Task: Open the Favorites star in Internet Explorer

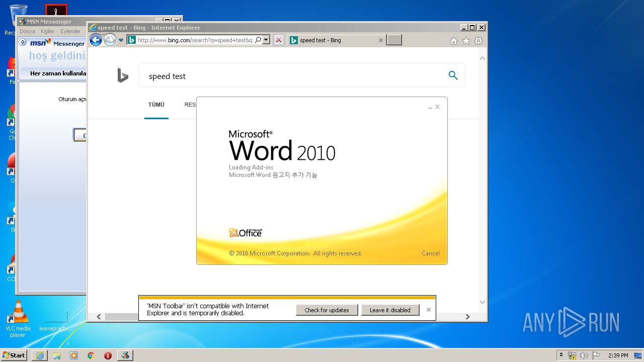Action: pyautogui.click(x=466, y=41)
